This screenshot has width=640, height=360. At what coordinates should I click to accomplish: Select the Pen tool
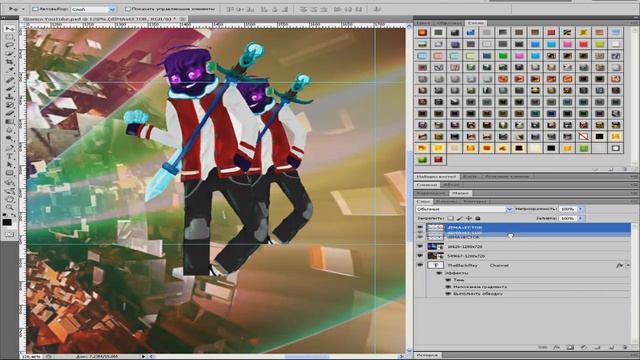click(9, 148)
